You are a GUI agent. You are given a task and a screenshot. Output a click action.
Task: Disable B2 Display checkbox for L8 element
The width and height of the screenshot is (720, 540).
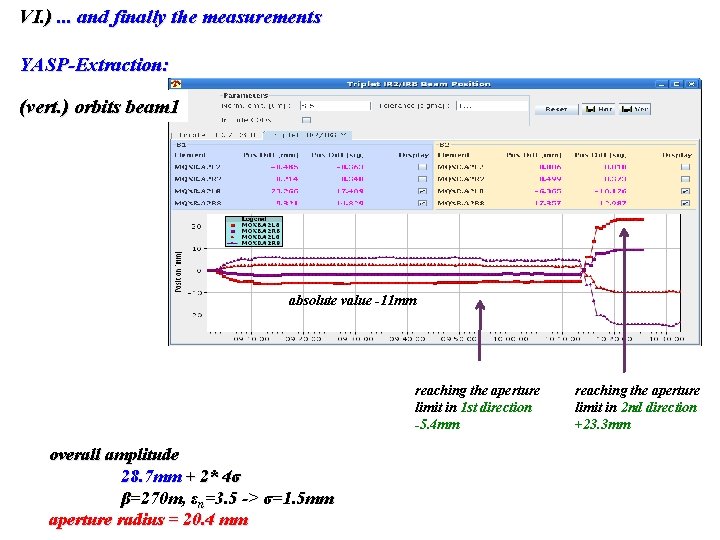(x=685, y=191)
